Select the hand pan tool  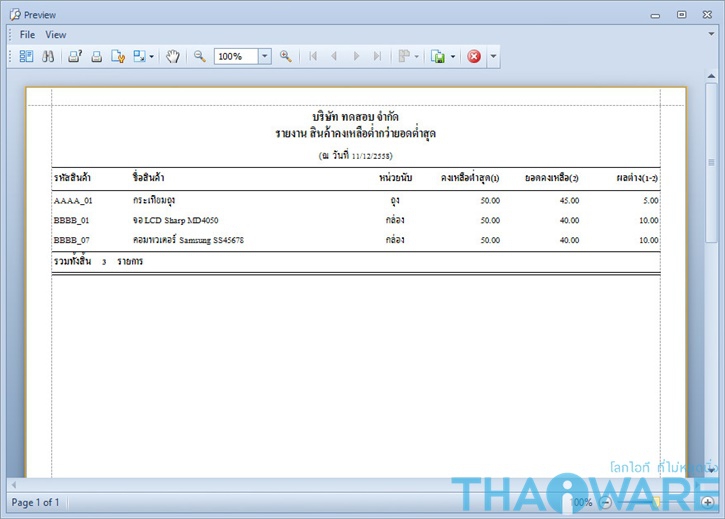tap(172, 56)
